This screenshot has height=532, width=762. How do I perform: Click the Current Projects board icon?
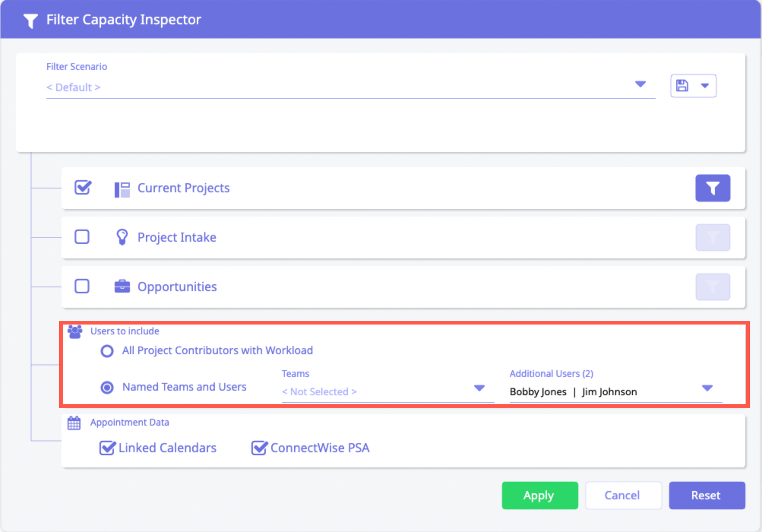click(122, 189)
